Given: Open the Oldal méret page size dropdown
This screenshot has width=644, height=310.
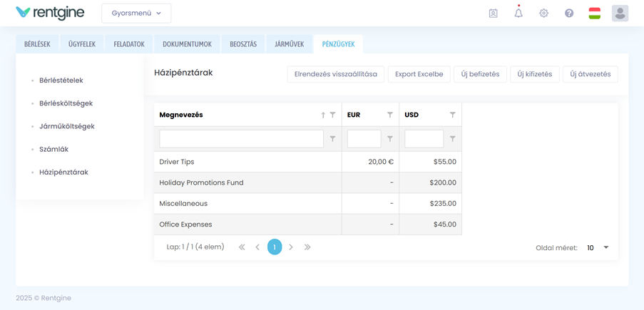Looking at the screenshot, I should 598,248.
